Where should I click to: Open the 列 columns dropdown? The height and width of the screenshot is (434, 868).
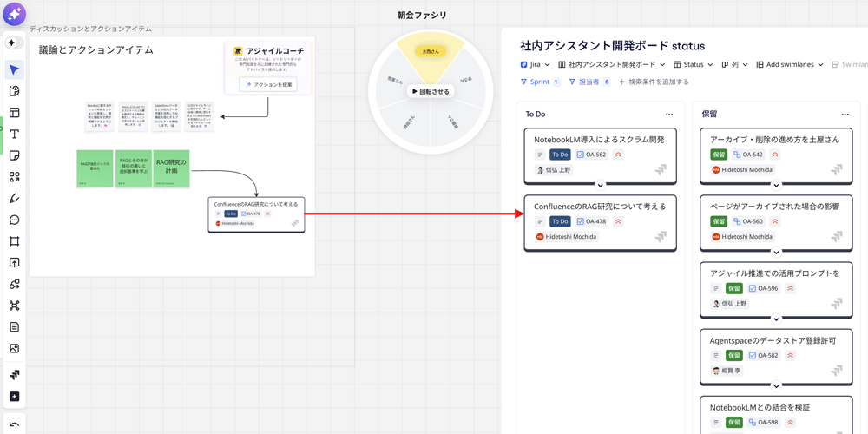click(734, 64)
